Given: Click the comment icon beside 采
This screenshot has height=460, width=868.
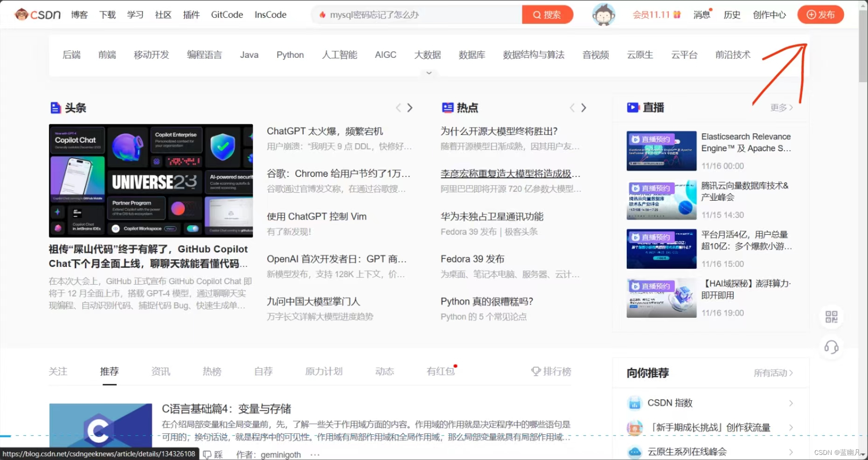Looking at the screenshot, I should (207, 454).
